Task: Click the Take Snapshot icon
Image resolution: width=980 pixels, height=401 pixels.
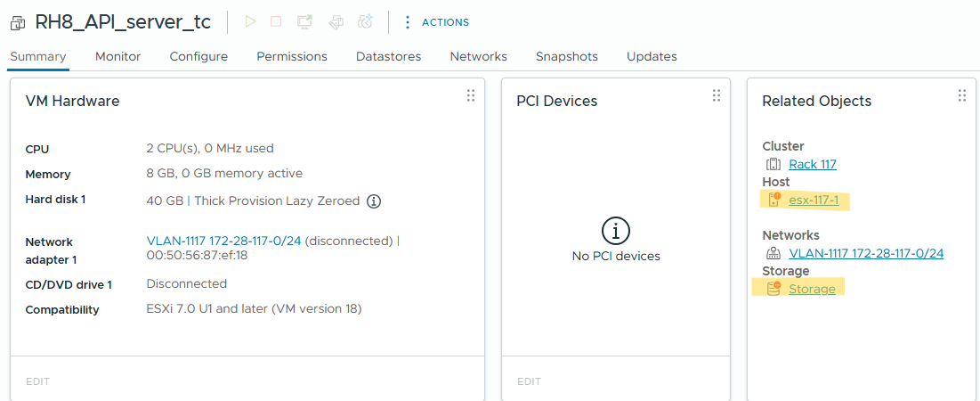Action: pyautogui.click(x=365, y=21)
